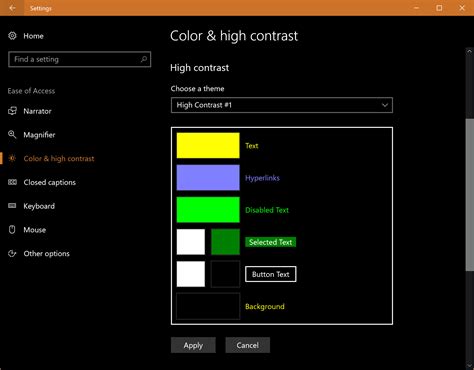Click the scrollbar up arrow

[x=470, y=51]
